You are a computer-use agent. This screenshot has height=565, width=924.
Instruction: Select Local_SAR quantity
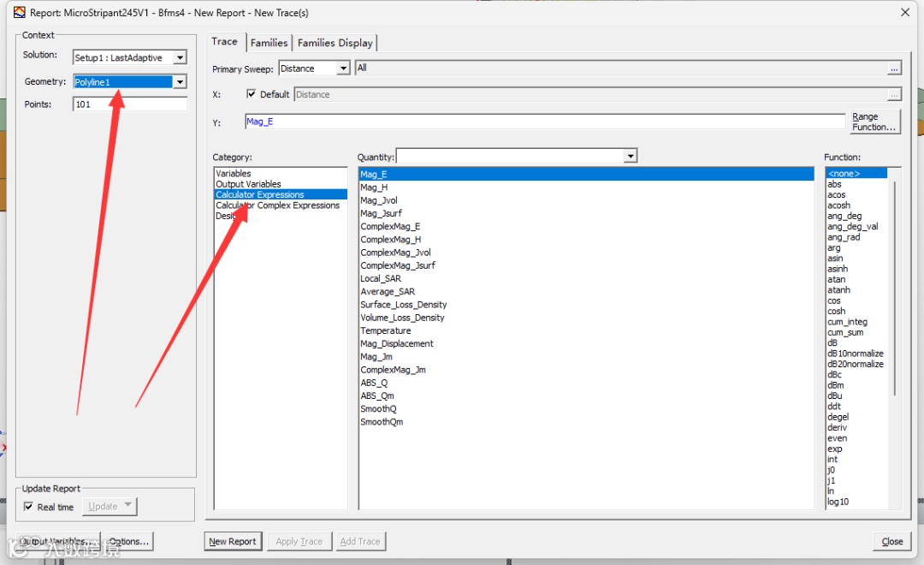tap(381, 278)
